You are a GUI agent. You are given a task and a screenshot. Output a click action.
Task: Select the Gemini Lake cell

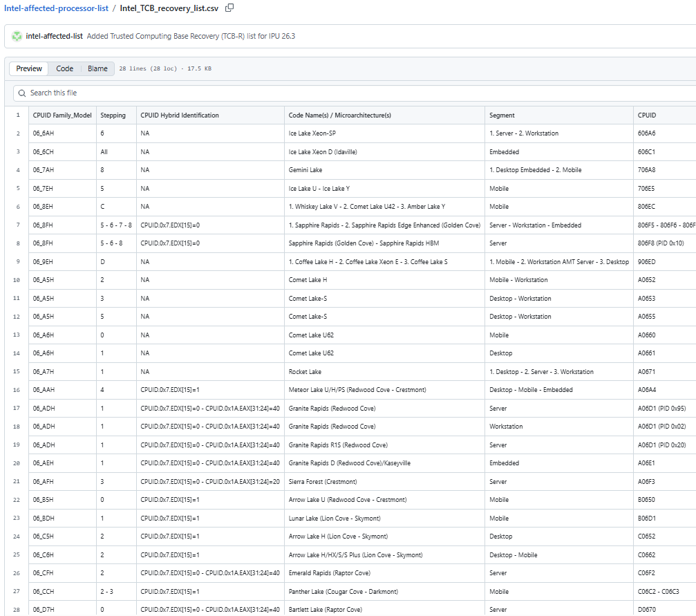coord(384,170)
